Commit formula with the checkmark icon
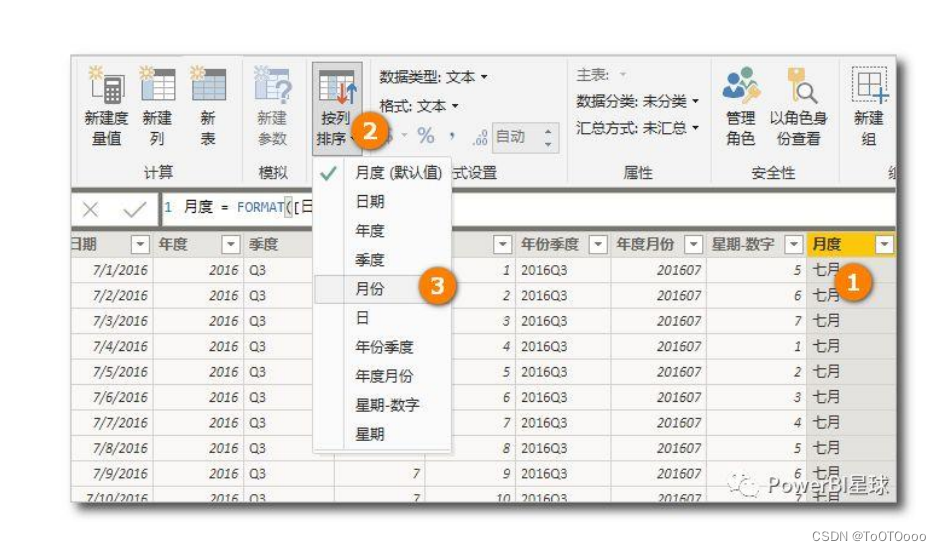This screenshot has width=941, height=551. [134, 209]
